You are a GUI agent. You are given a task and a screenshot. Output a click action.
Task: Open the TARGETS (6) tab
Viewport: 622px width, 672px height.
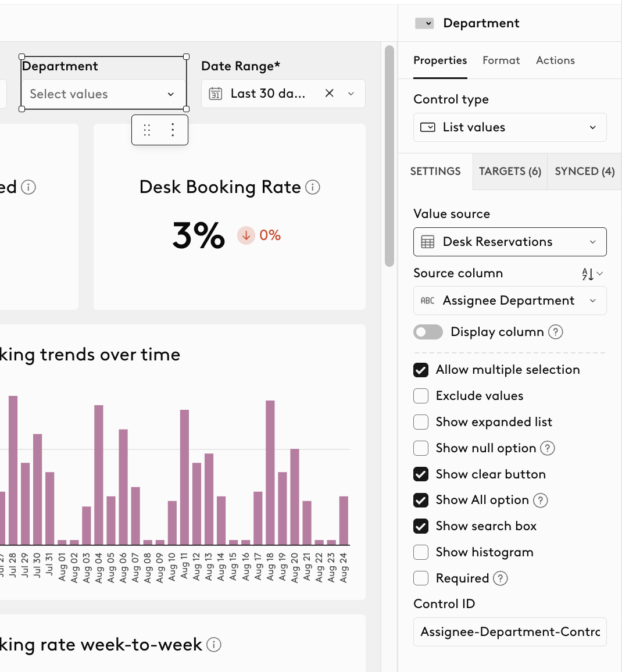pyautogui.click(x=510, y=171)
